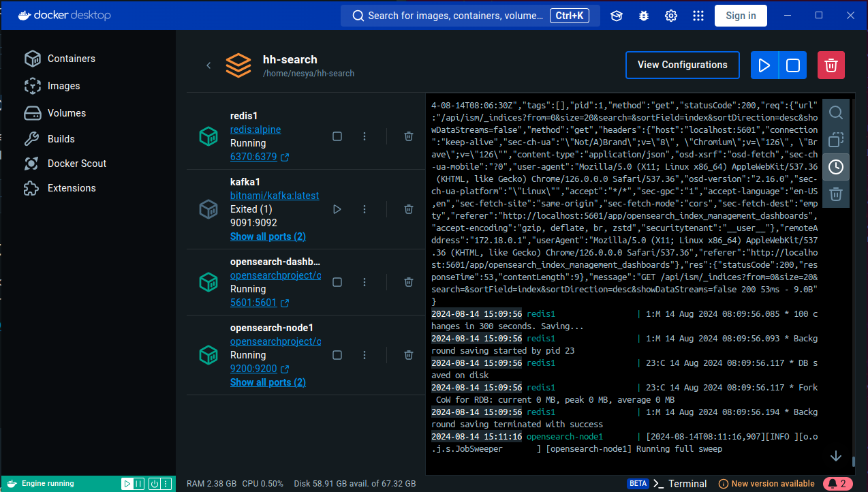Copy logs to clipboard icon
868x492 pixels.
coord(836,140)
